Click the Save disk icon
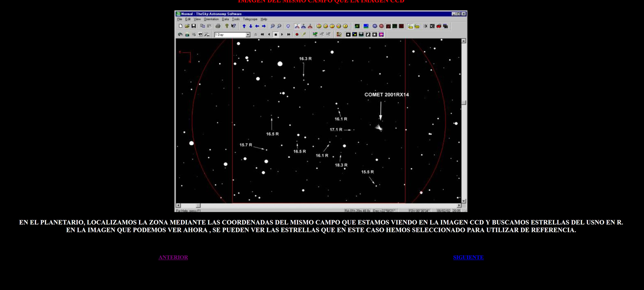 (x=194, y=26)
